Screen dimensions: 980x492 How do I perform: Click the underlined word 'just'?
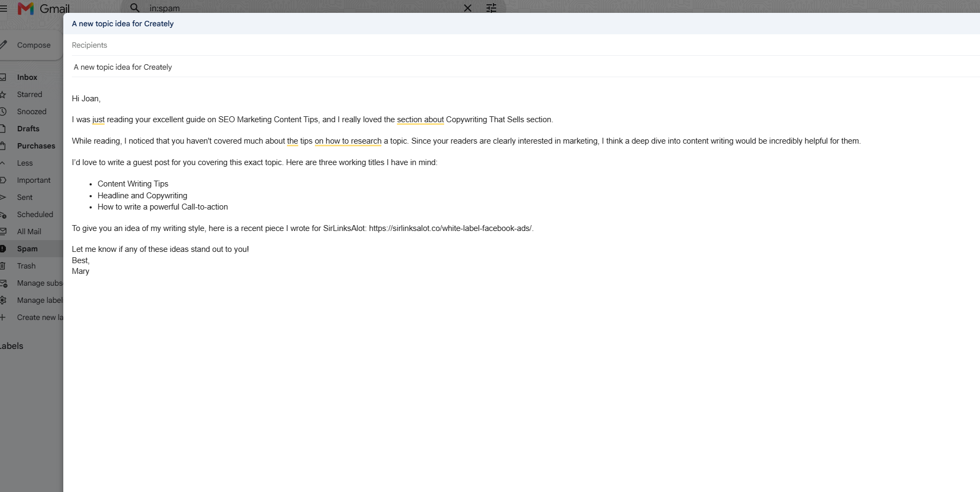point(98,120)
